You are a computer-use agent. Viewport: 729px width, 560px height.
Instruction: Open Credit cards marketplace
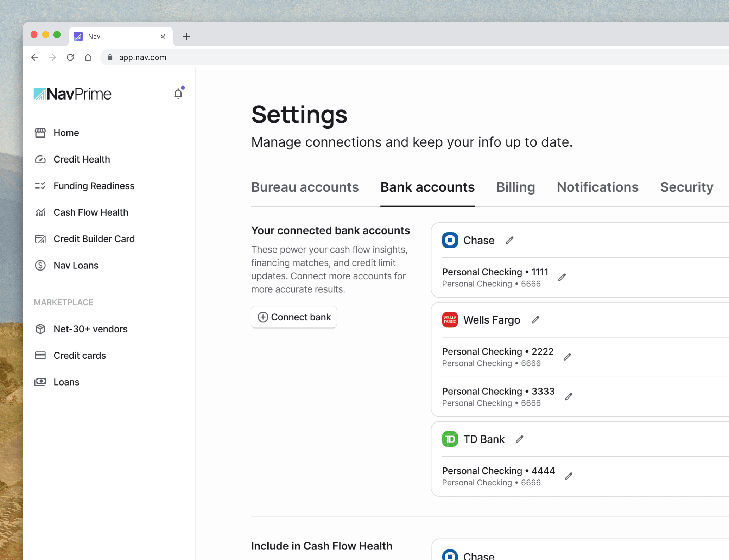point(80,355)
